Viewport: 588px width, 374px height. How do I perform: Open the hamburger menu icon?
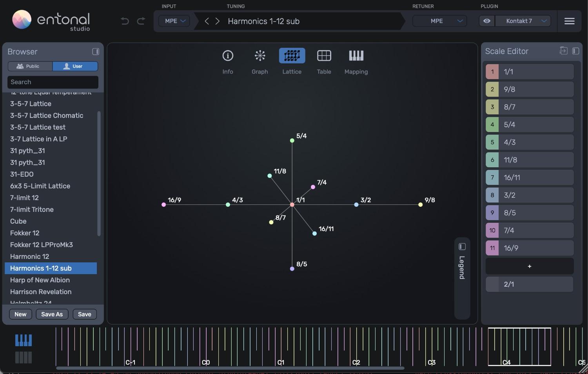(569, 21)
